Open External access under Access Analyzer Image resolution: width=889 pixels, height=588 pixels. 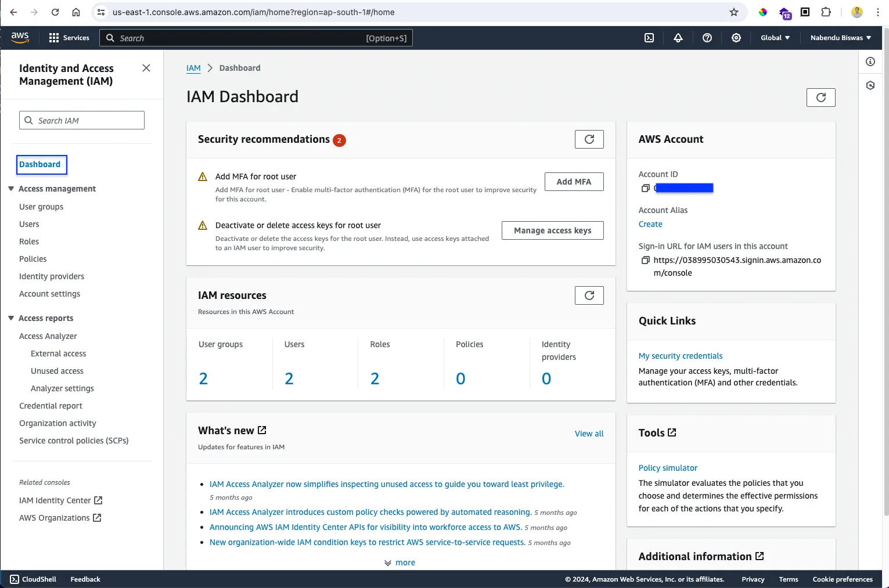click(x=59, y=353)
